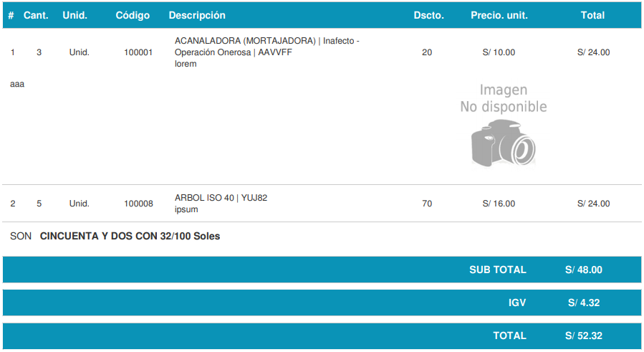Image resolution: width=644 pixels, height=352 pixels.
Task: Select the Dscto. column header
Action: pos(428,15)
